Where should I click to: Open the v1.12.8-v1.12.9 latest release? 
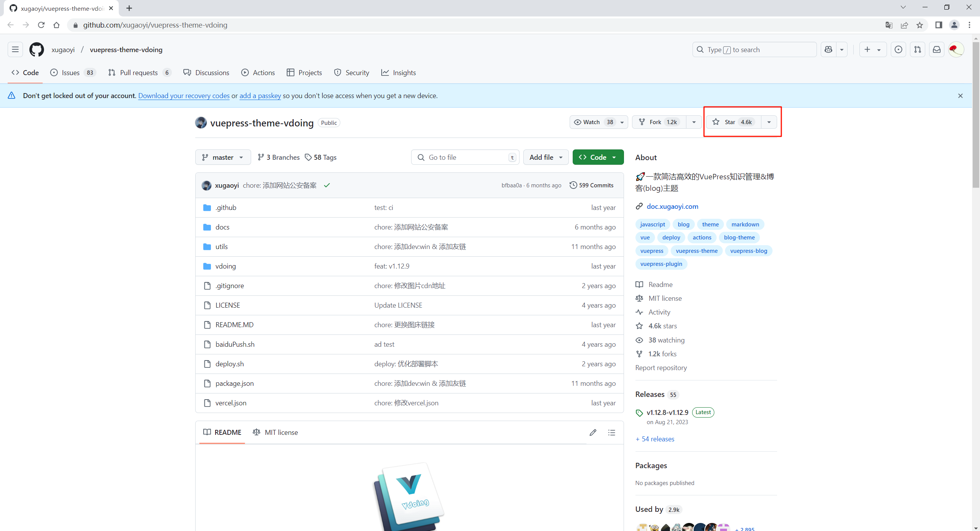(667, 412)
